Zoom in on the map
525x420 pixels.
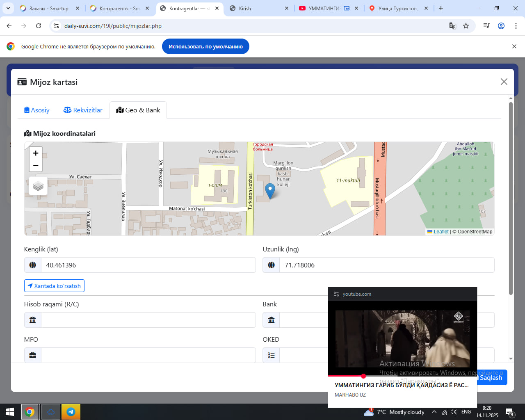pyautogui.click(x=36, y=153)
